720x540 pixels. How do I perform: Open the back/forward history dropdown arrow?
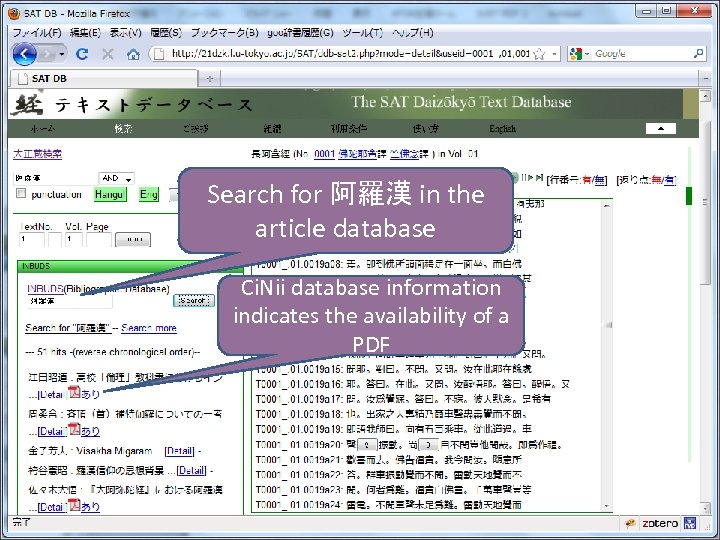coord(62,54)
